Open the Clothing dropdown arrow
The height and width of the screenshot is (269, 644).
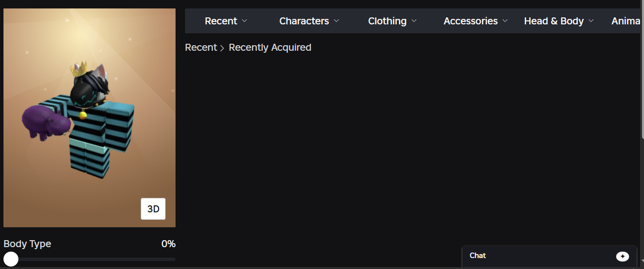[414, 21]
